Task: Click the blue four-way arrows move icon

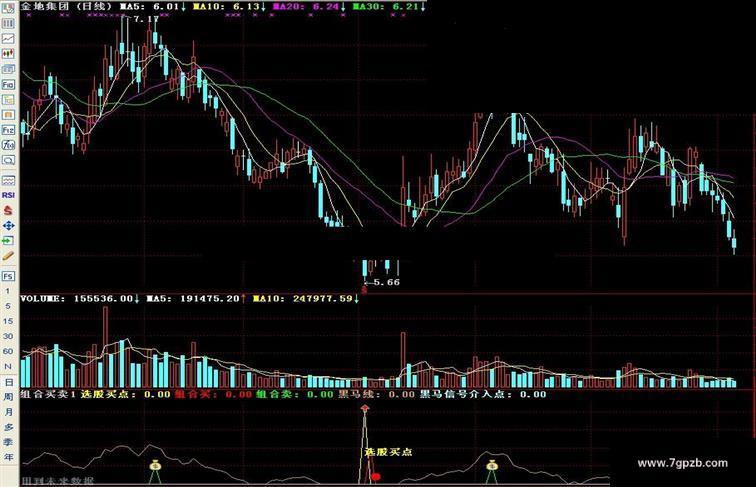Action: [8, 225]
